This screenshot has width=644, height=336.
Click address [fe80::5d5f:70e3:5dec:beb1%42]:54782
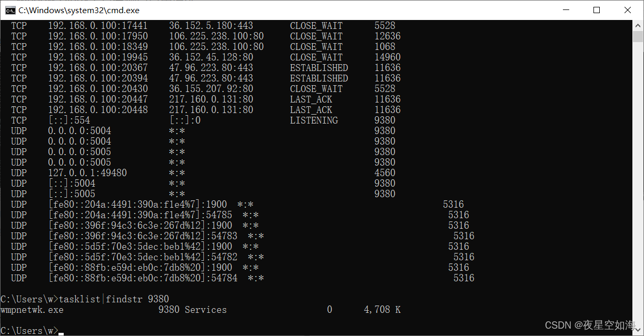coord(143,257)
